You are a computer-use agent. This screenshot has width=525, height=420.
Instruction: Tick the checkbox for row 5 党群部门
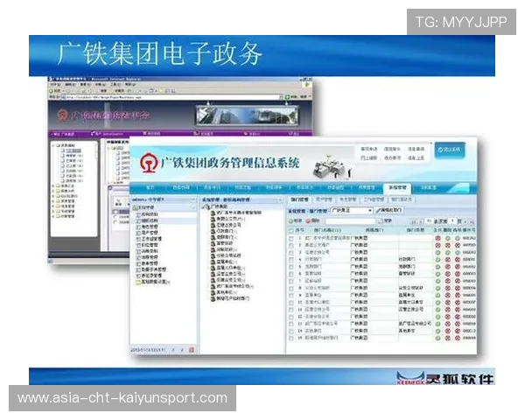[x=291, y=267]
